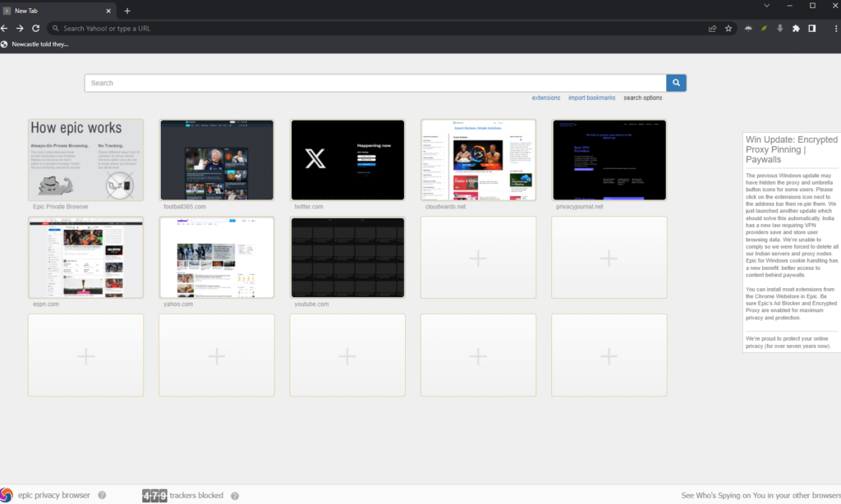Click the Epic swirl logo
This screenshot has width=841, height=504.
(7, 495)
